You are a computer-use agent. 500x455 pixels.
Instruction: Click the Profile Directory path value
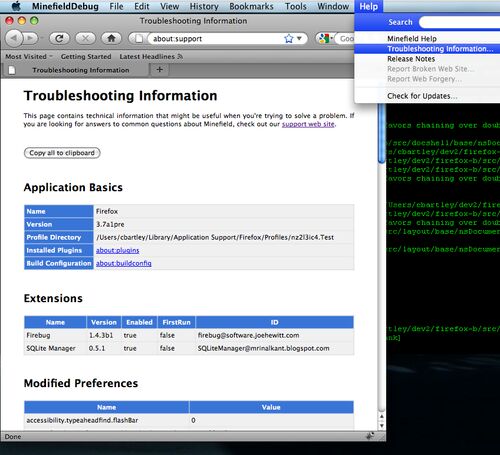point(215,237)
